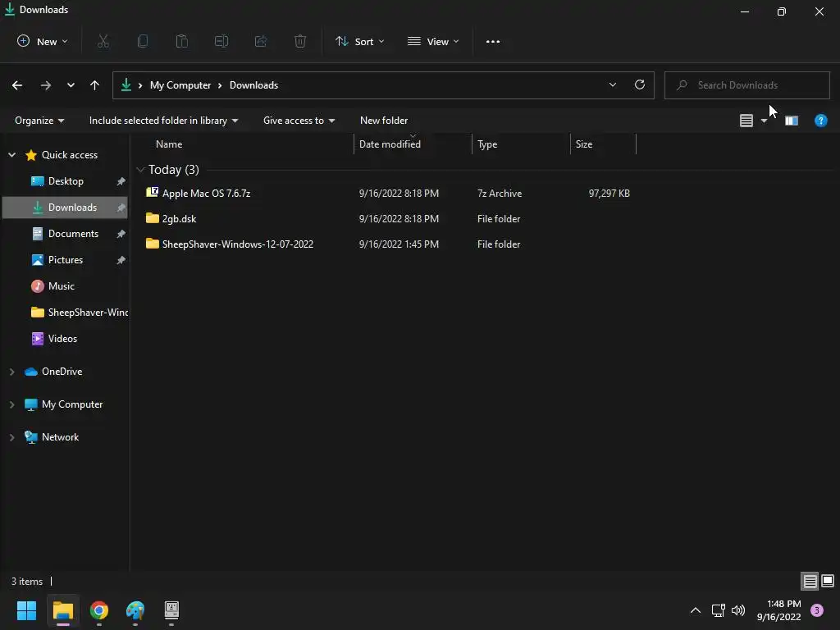Show hidden system tray icons
Viewport: 840px width, 630px height.
696,610
